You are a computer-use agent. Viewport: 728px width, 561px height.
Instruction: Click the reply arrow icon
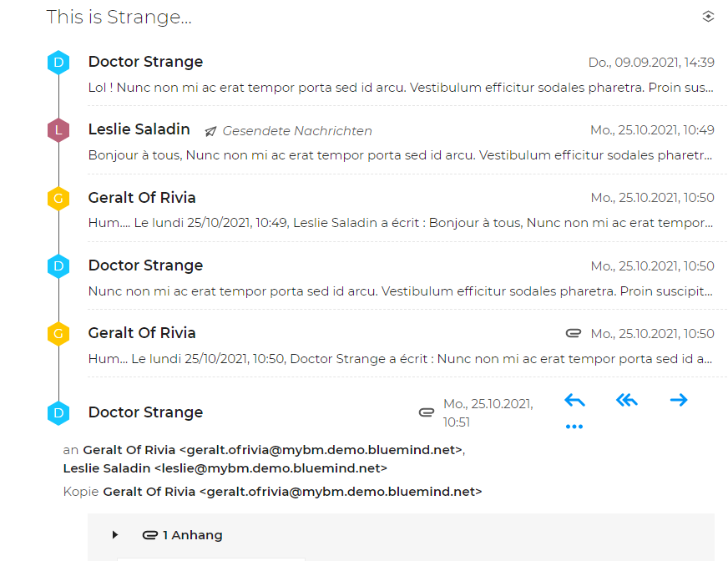point(574,401)
